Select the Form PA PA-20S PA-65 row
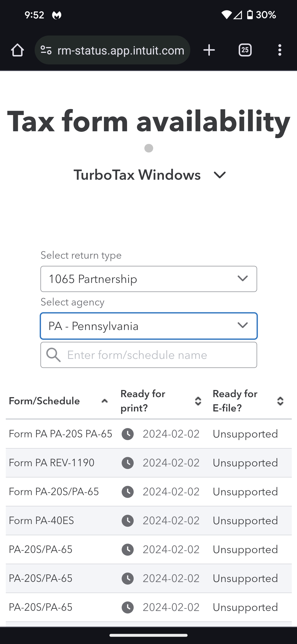This screenshot has height=644, width=297. point(61,434)
